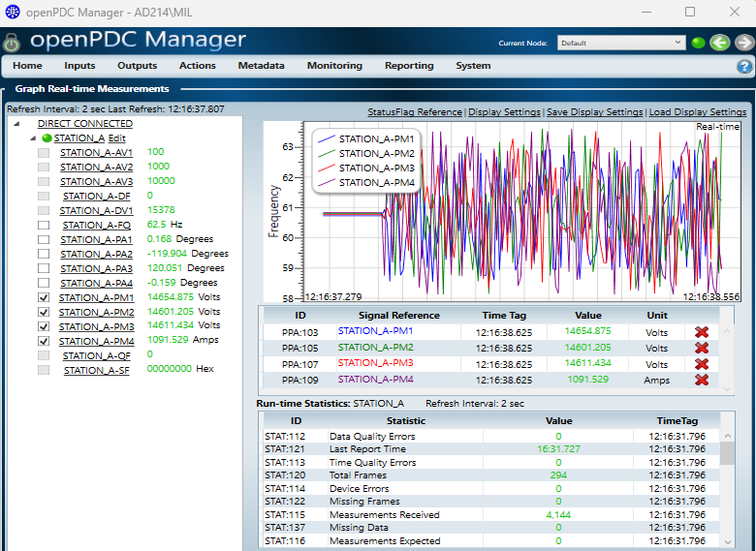Collapse the DIRECT CONNECTED tree node

17,124
